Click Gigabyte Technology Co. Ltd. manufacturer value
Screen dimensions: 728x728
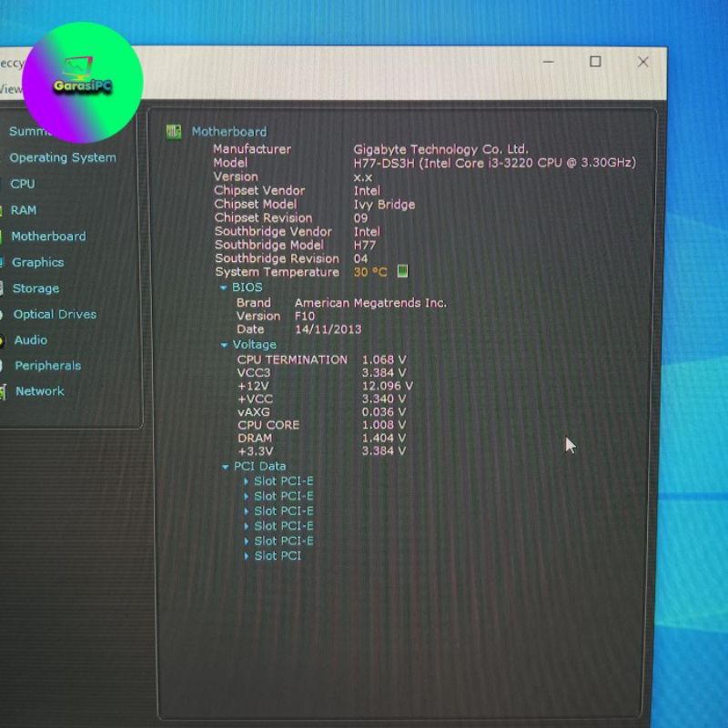point(441,149)
